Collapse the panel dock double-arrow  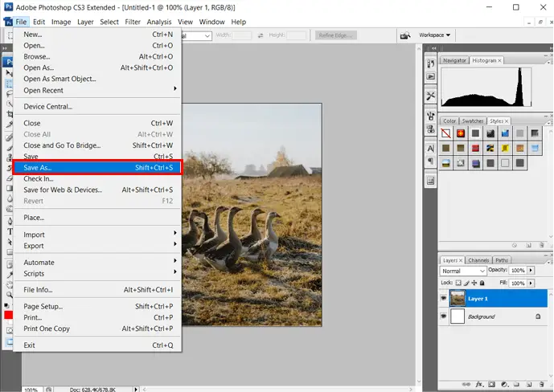click(x=434, y=48)
